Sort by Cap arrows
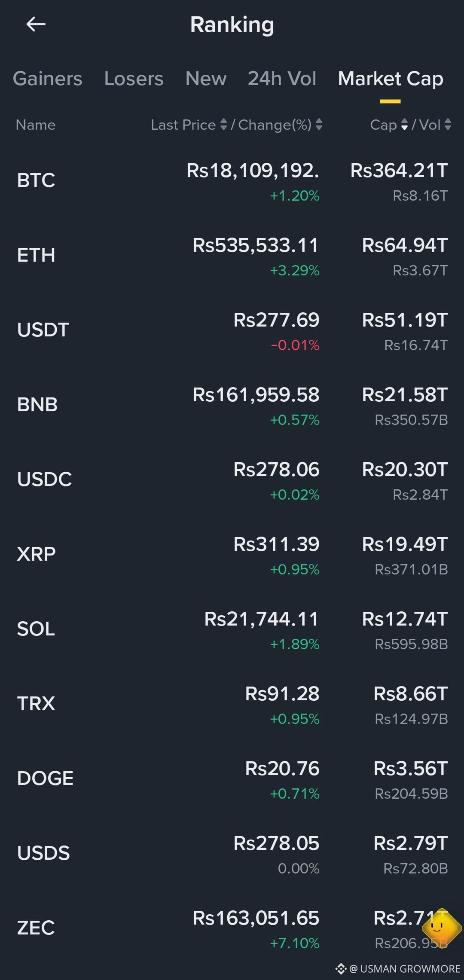This screenshot has width=464, height=980. [x=404, y=125]
